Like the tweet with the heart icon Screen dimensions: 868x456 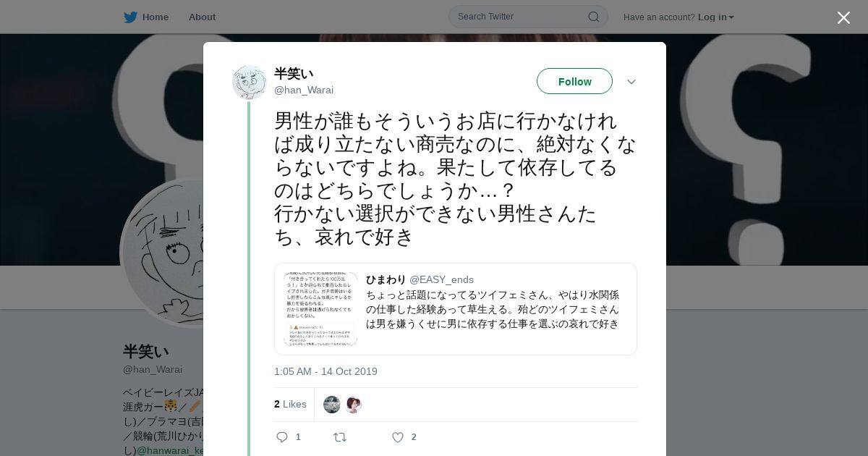pyautogui.click(x=397, y=437)
